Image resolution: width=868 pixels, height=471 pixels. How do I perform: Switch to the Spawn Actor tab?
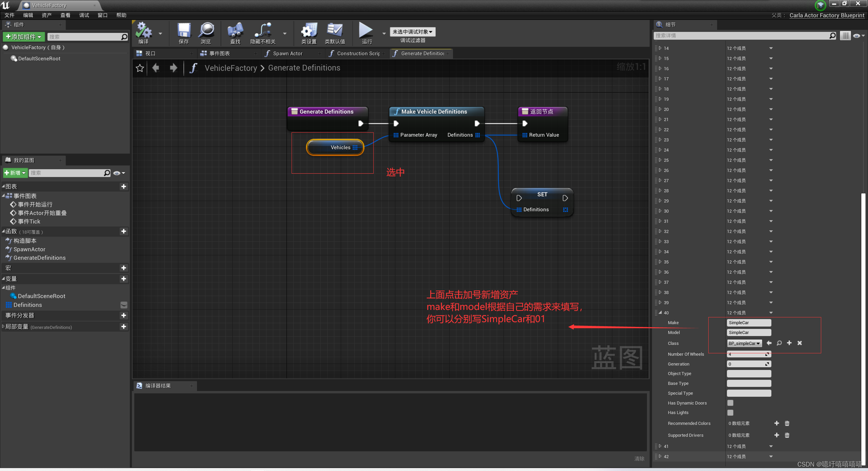click(288, 54)
